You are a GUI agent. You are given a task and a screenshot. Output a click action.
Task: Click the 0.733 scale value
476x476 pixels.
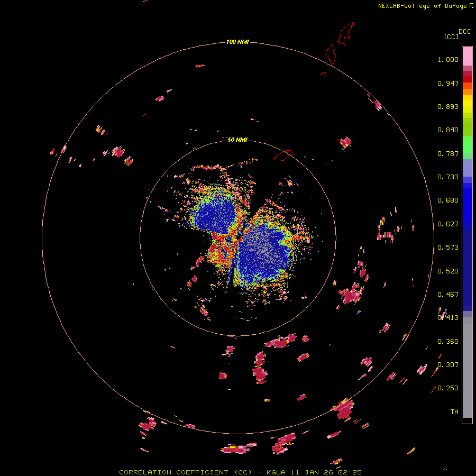point(448,177)
